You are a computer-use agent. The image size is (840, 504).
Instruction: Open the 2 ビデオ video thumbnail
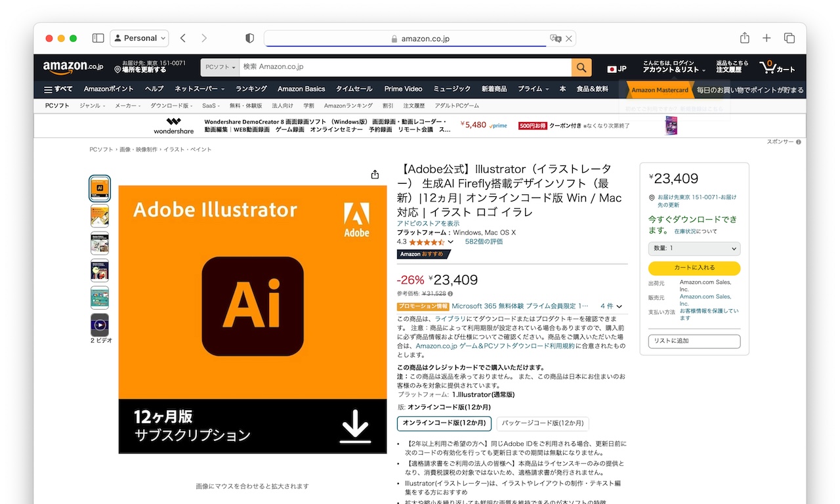[100, 325]
